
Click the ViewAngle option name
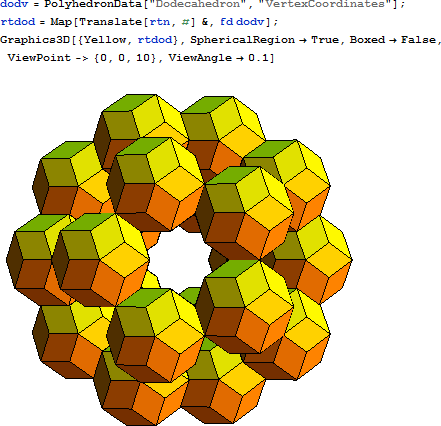pos(200,58)
